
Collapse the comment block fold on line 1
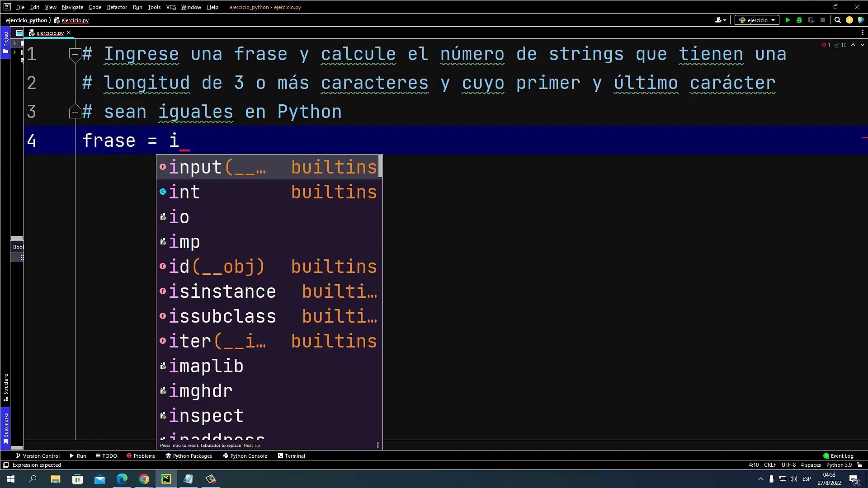coord(75,55)
